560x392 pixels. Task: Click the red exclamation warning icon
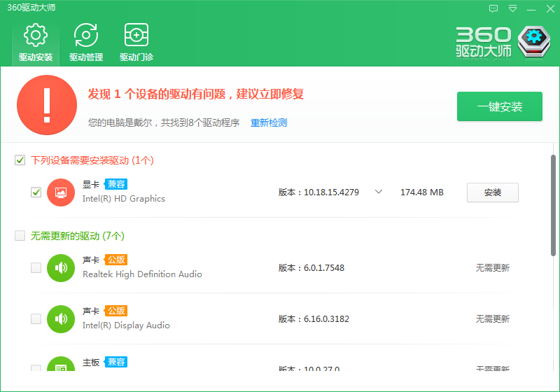pyautogui.click(x=47, y=105)
